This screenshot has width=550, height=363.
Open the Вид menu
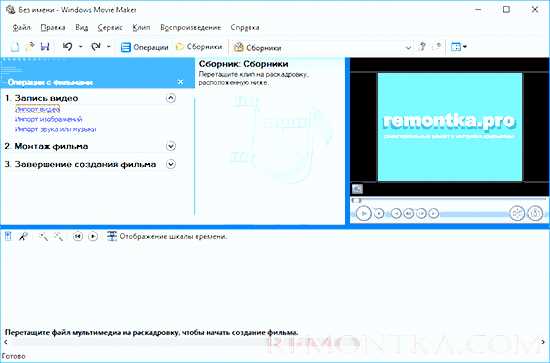tap(81, 27)
